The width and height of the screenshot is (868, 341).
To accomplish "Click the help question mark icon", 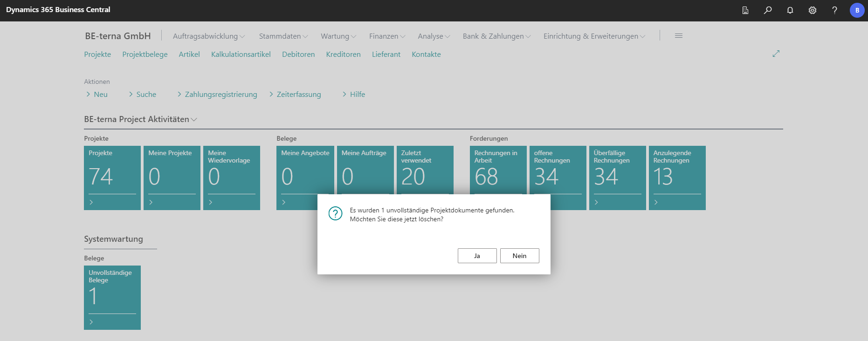I will click(834, 10).
